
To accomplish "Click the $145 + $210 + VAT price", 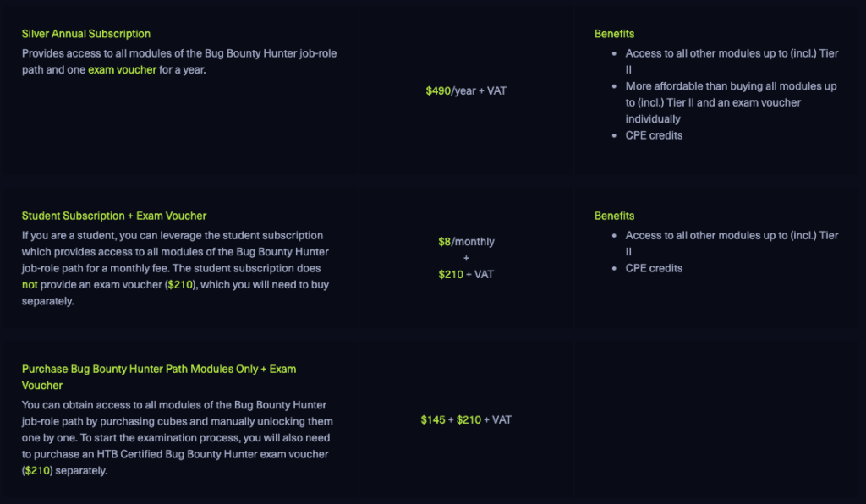I will point(466,419).
